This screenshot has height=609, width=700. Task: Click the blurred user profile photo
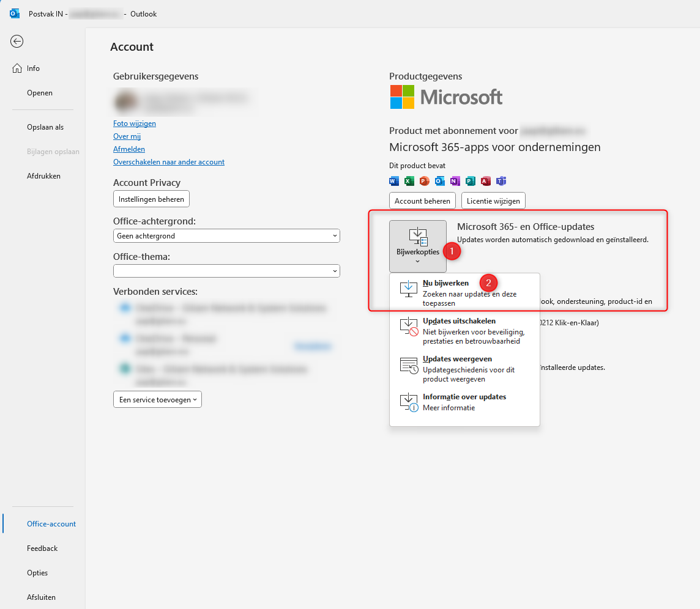point(126,102)
